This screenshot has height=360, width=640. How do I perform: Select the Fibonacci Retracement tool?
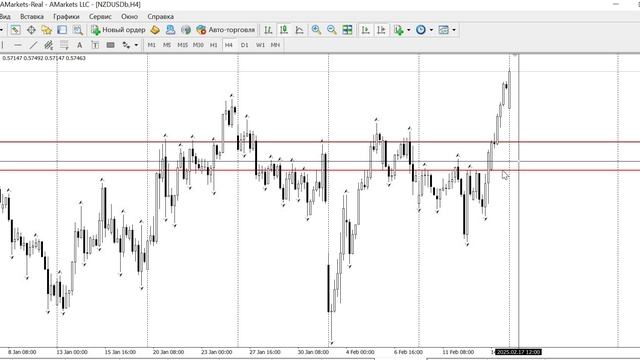tap(64, 45)
